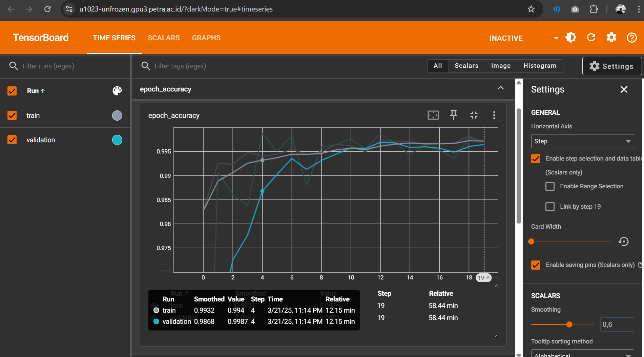Open site information icon in address bar

coord(69,9)
